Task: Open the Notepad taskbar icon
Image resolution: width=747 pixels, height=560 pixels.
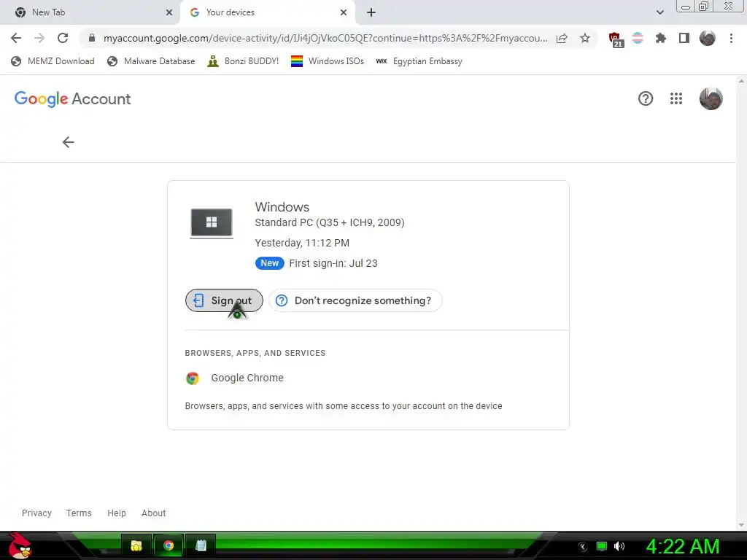Action: 201,545
